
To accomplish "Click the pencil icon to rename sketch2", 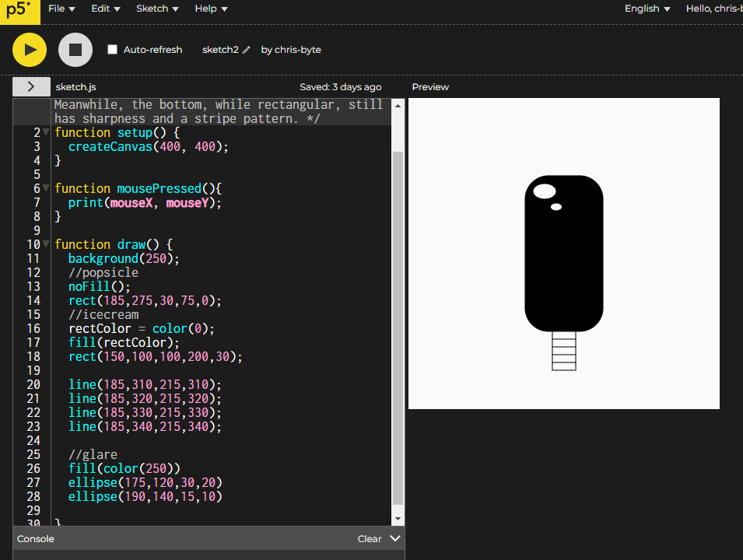I will pyautogui.click(x=246, y=50).
